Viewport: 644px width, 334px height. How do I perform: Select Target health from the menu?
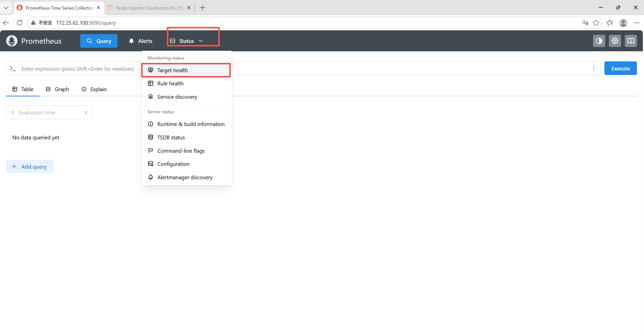coord(186,70)
